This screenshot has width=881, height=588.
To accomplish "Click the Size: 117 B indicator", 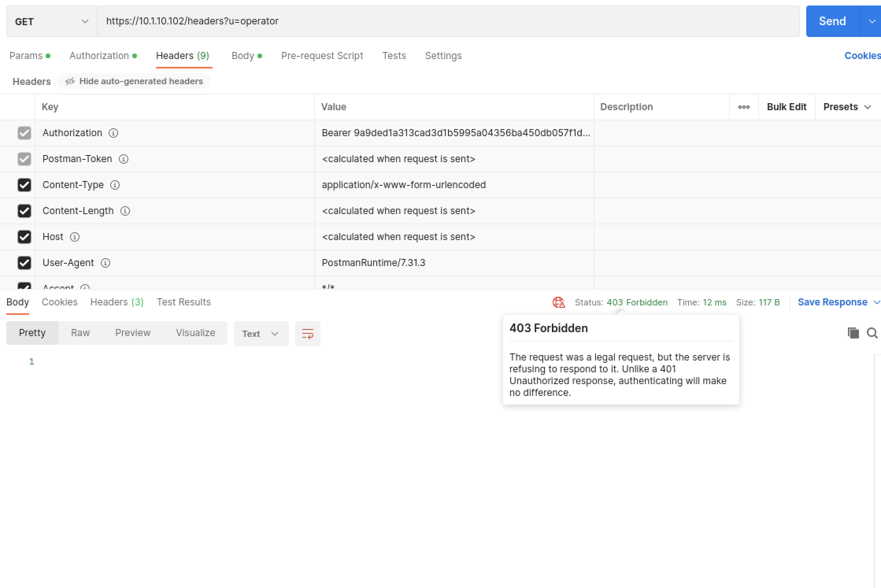I will pos(758,302).
